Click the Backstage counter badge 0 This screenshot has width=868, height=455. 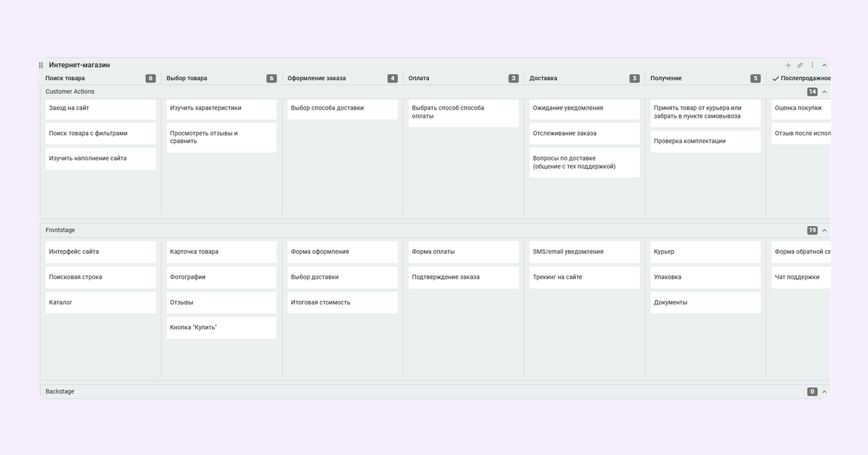[812, 392]
